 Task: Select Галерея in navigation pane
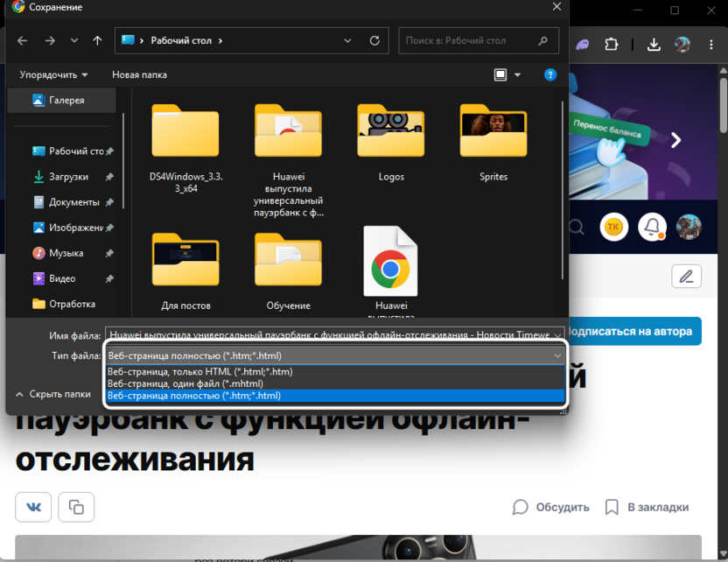click(62, 101)
